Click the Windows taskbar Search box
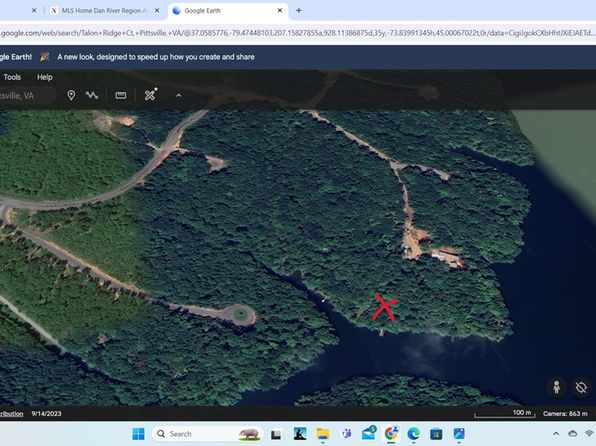Viewport: 596px width, 446px height. coord(208,434)
